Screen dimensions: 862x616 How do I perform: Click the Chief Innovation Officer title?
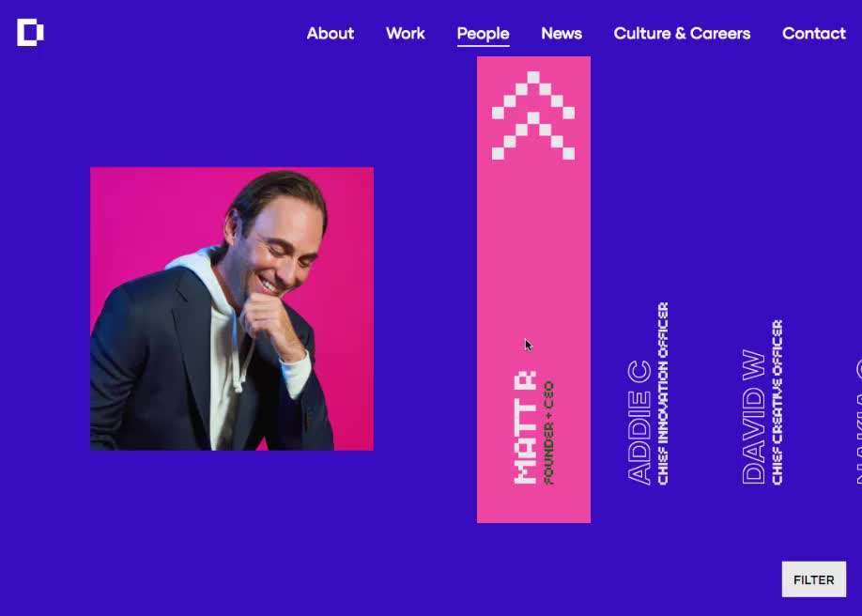pyautogui.click(x=663, y=393)
